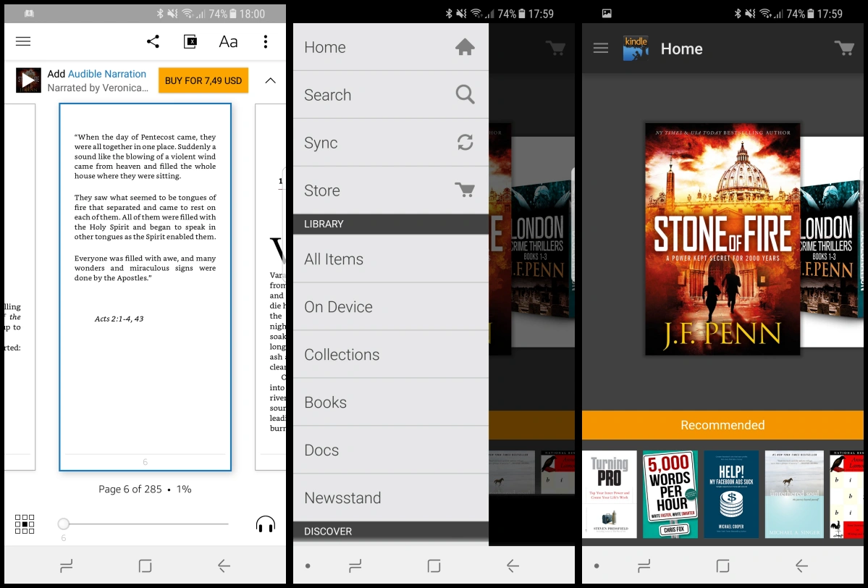
Task: Tap Android home button under reader screen
Action: 145,566
